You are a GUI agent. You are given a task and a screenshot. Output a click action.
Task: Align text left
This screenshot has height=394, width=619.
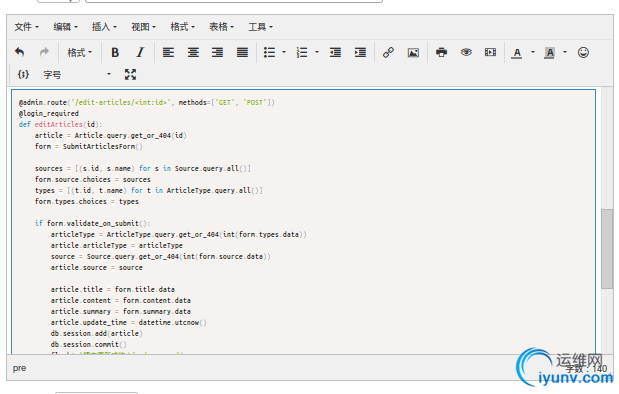[168, 53]
